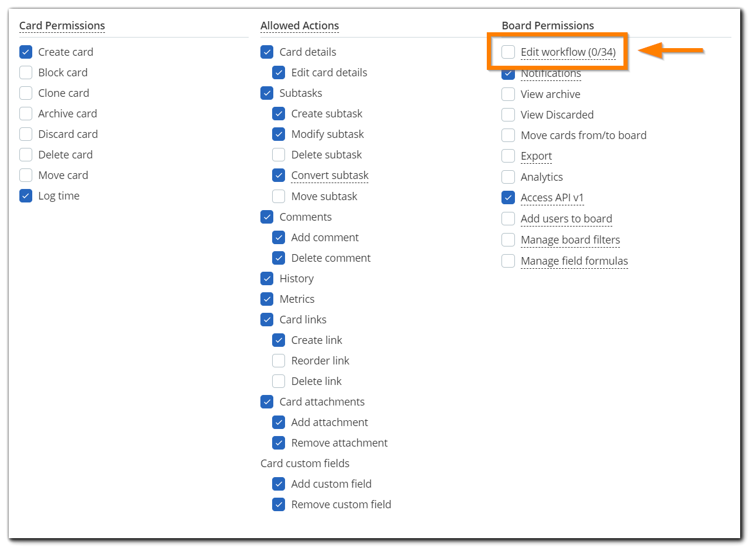Disable the Add comment permission
Image resolution: width=756 pixels, height=554 pixels.
[279, 237]
